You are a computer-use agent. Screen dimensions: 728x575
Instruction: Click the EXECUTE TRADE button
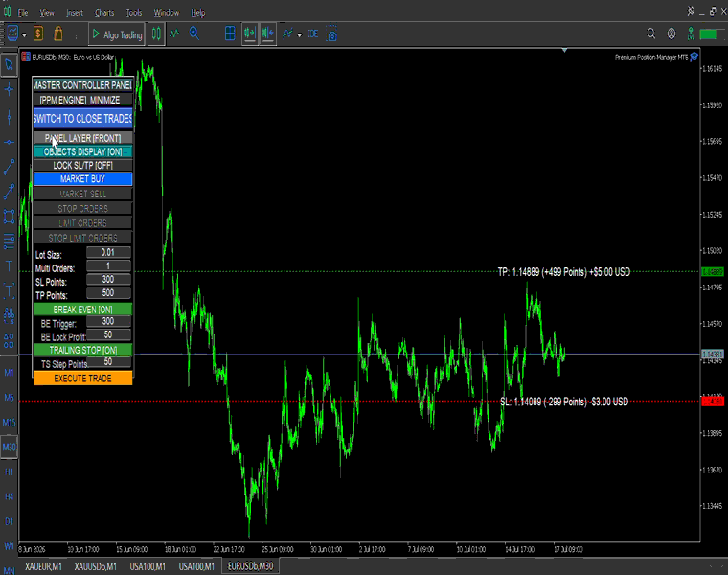coord(82,379)
